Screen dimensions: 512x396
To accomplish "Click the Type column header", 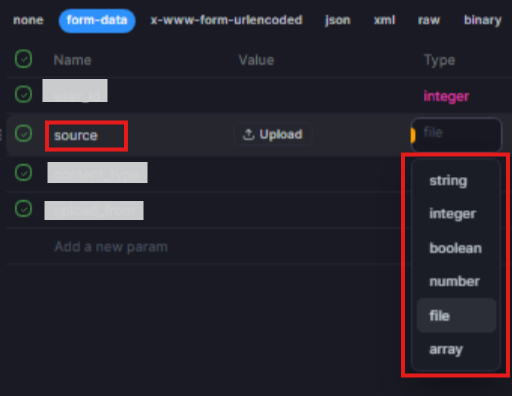I will click(x=439, y=61).
